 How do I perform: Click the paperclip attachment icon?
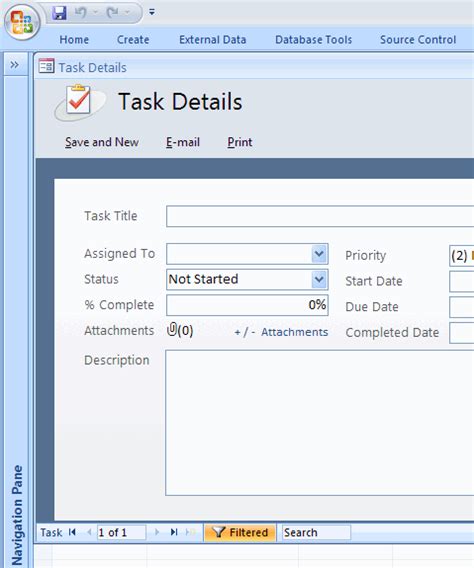(x=172, y=330)
